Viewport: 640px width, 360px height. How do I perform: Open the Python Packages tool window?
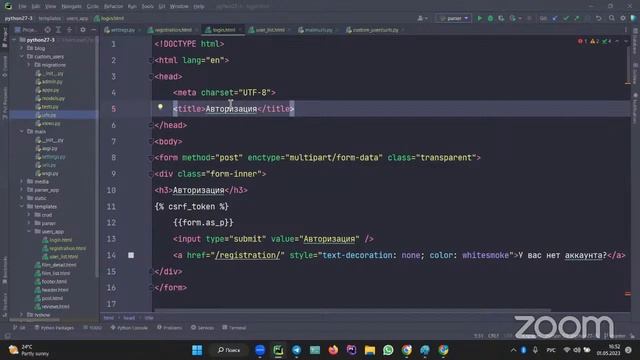(54, 327)
